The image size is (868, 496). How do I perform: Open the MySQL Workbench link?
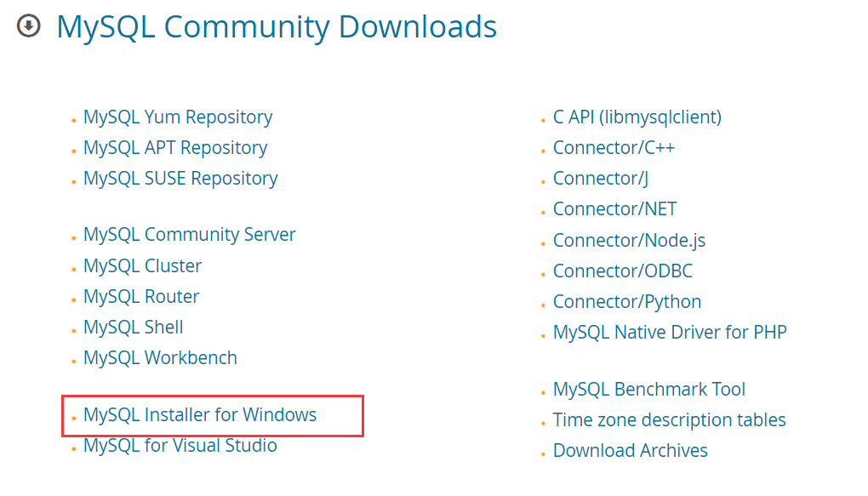[x=160, y=357]
